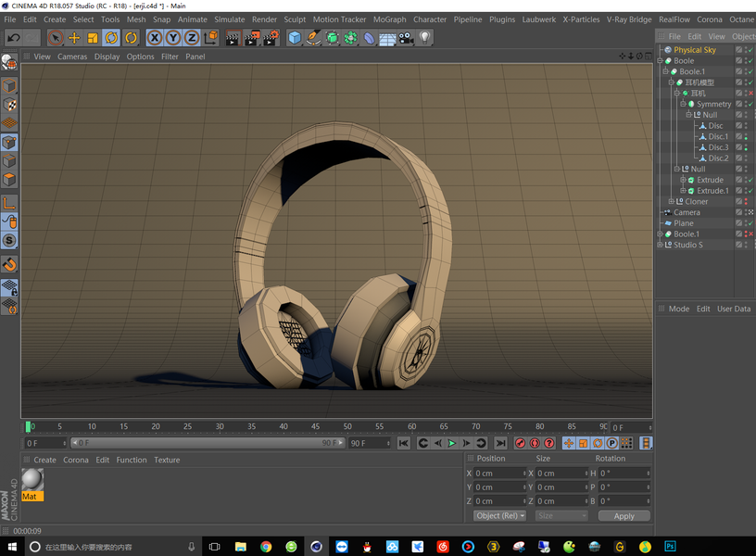This screenshot has width=756, height=556.
Task: Open User Data menu in attributes
Action: (734, 309)
